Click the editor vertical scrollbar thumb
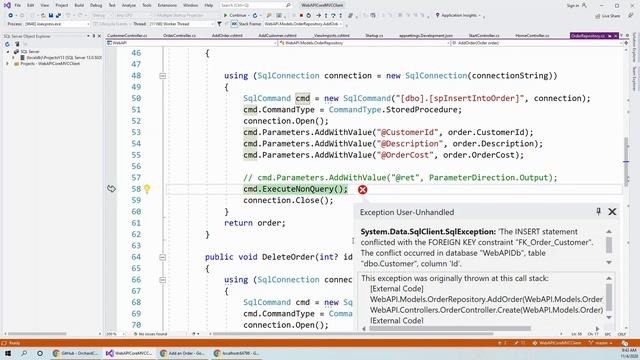This screenshot has height=360, width=640. point(626,161)
